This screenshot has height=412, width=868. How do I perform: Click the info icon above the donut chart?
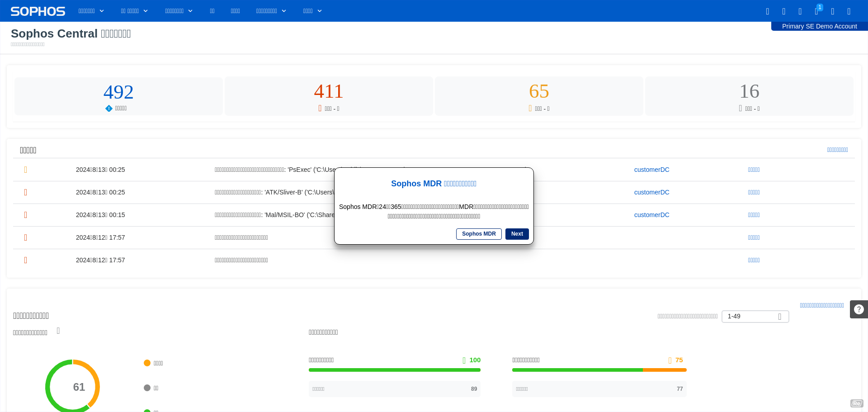click(58, 331)
